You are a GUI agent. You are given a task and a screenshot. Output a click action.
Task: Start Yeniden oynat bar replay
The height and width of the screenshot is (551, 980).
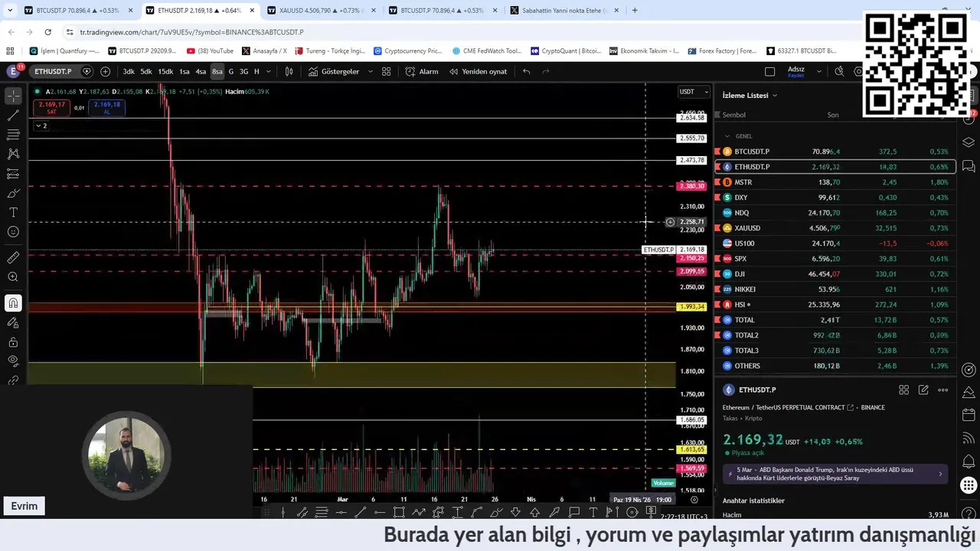[478, 71]
